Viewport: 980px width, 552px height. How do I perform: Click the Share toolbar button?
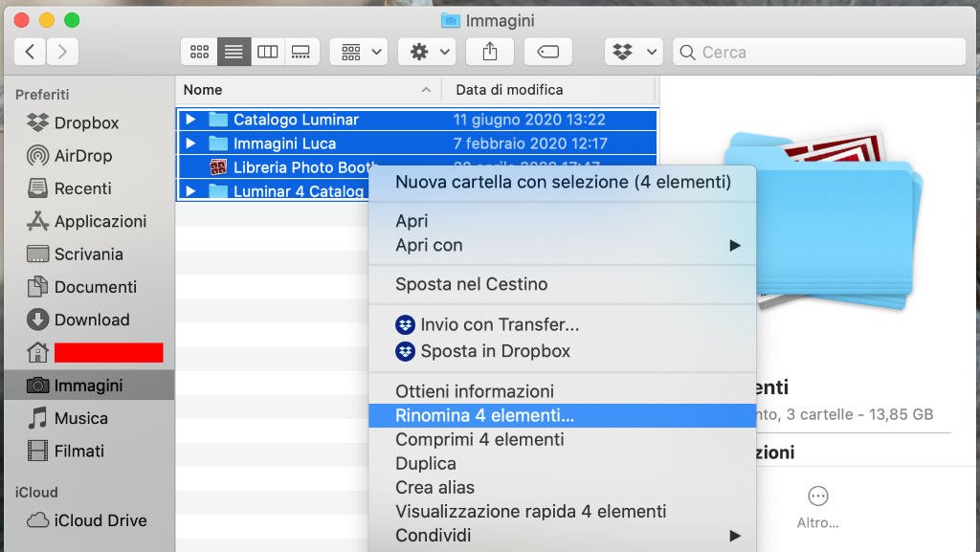(x=490, y=52)
